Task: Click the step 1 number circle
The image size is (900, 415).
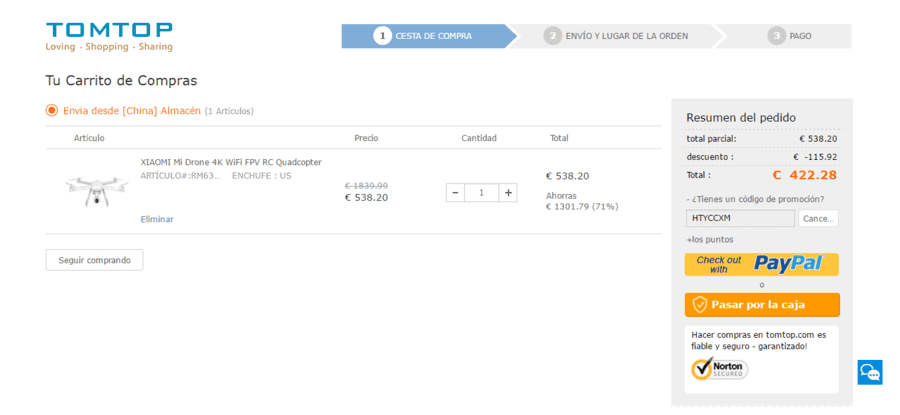Action: 382,36
